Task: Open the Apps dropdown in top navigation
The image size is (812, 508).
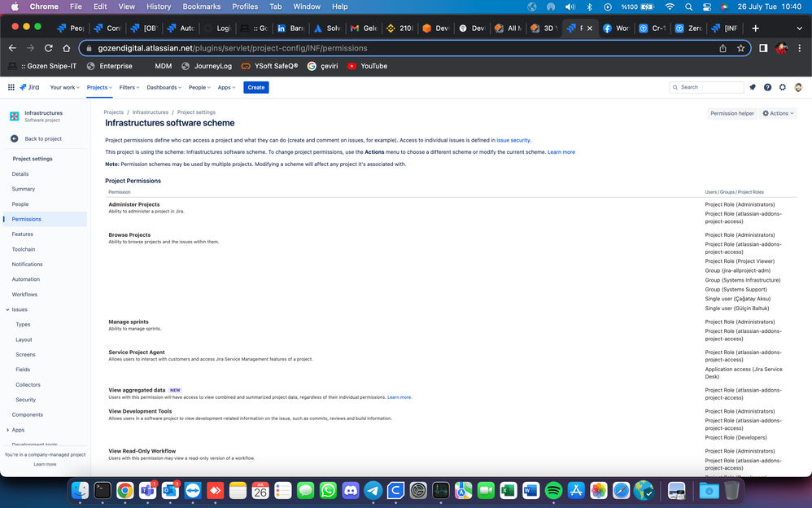Action: (x=226, y=87)
